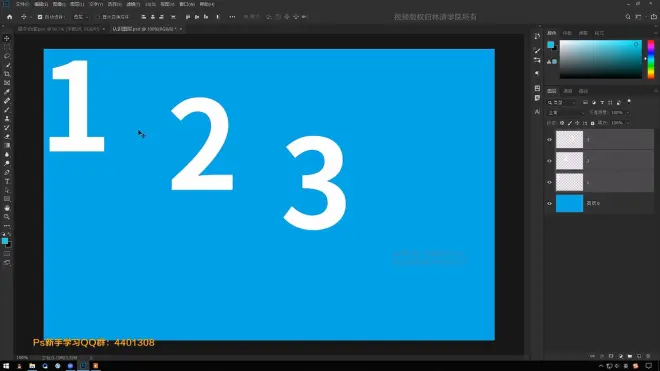Select the Zoom tool in toolbox
The height and width of the screenshot is (371, 660).
7,217
